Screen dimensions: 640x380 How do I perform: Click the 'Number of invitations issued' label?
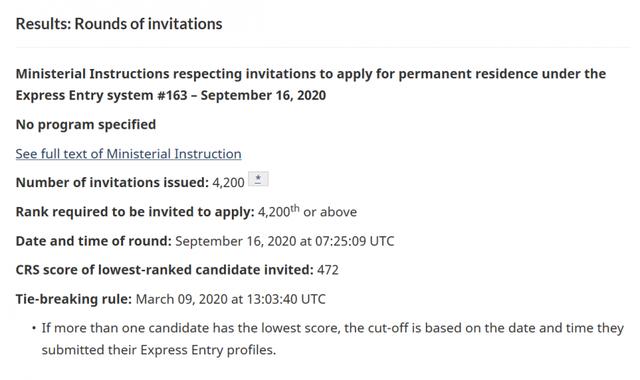click(112, 182)
